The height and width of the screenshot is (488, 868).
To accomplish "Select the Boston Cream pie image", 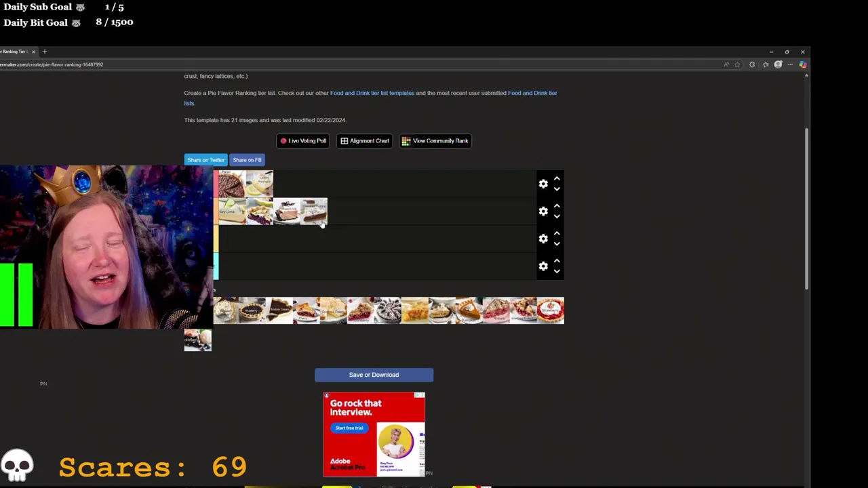I will point(279,310).
